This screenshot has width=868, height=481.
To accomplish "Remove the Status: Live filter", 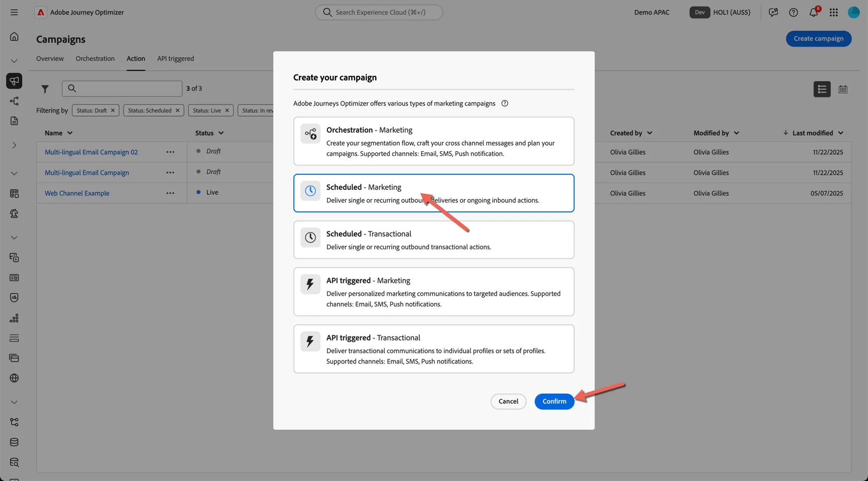I will [x=227, y=110].
